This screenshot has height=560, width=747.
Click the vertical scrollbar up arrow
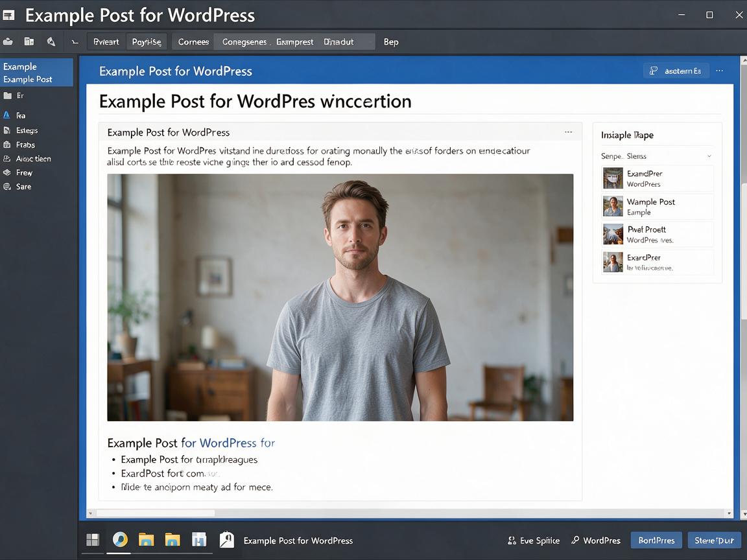[x=744, y=60]
